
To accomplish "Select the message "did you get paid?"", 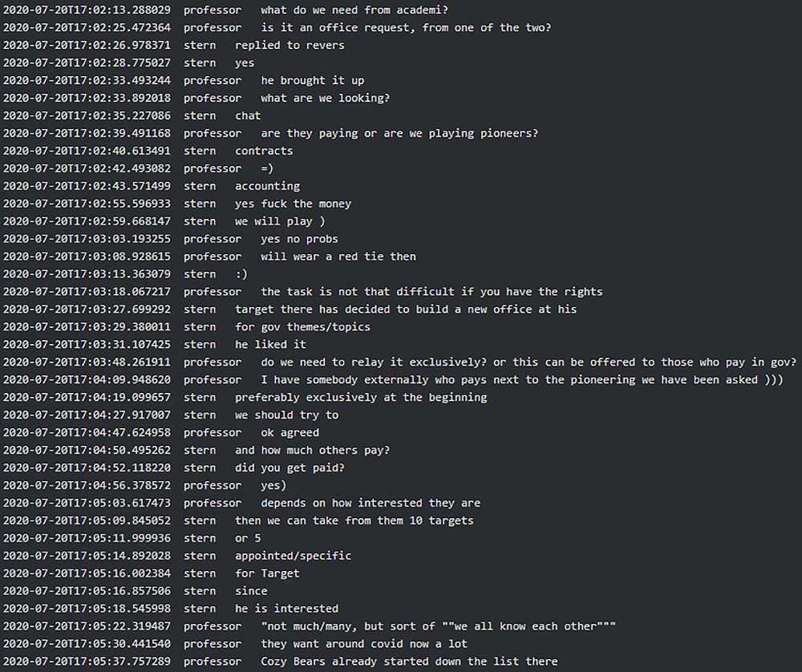I will (x=290, y=468).
